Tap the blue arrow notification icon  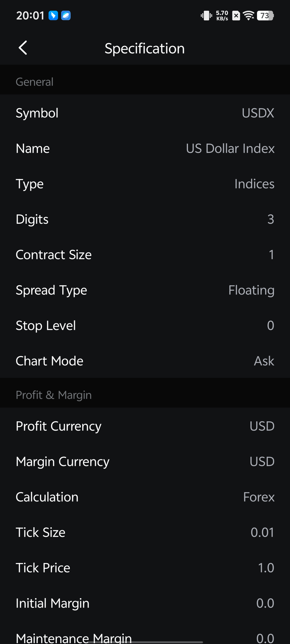pos(53,16)
